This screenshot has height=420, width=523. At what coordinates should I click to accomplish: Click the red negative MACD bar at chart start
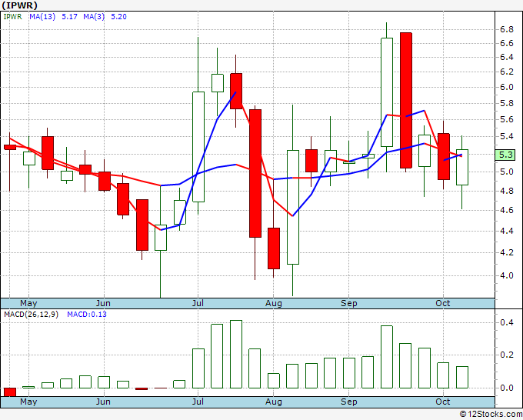click(x=10, y=392)
